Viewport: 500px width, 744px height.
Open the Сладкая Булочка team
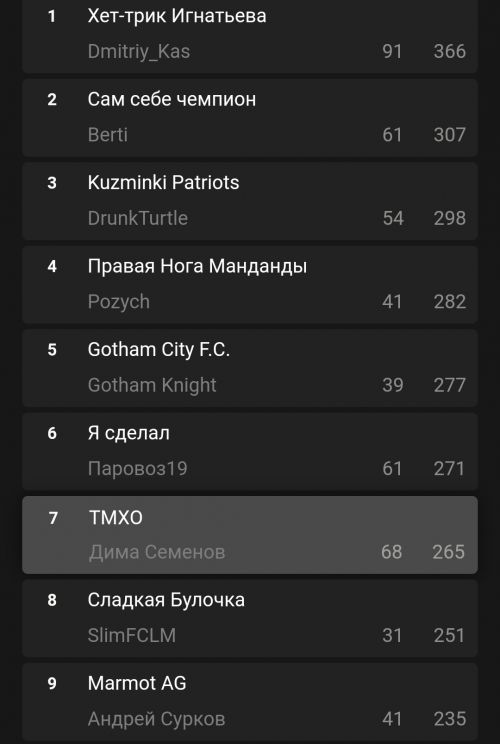(166, 600)
